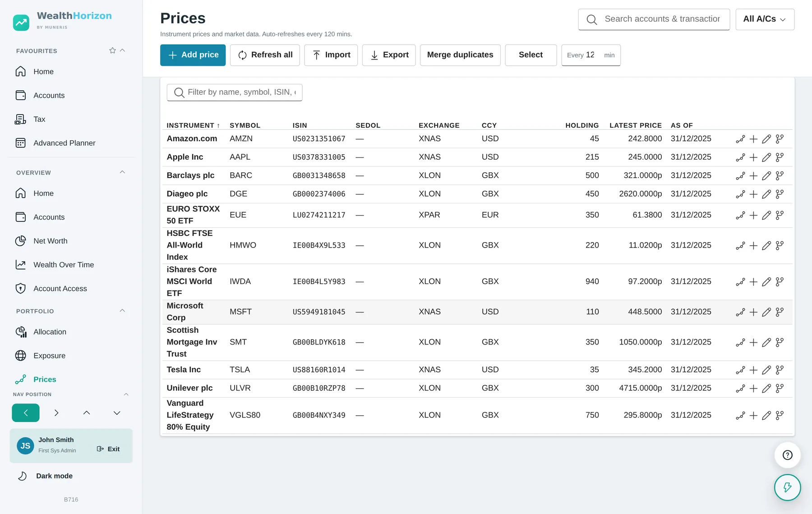Screen dimensions: 812x514
Task: Click the ISIN US0231351067 cell
Action: coord(319,139)
